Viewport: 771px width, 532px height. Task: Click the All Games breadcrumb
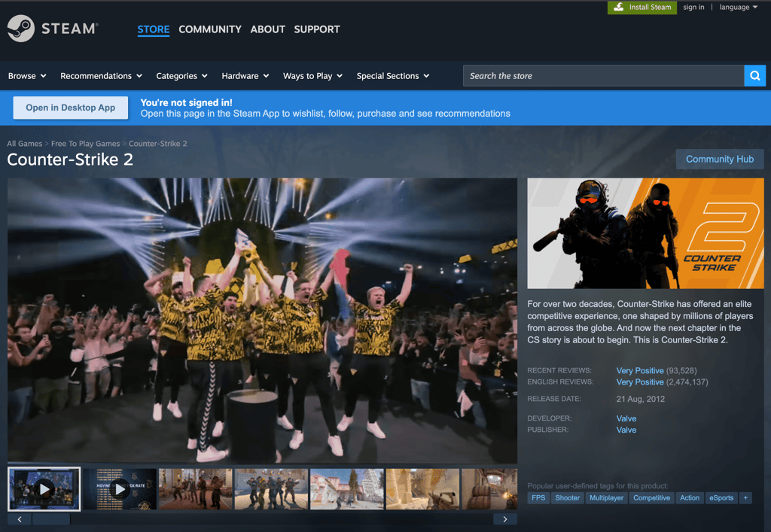(25, 144)
